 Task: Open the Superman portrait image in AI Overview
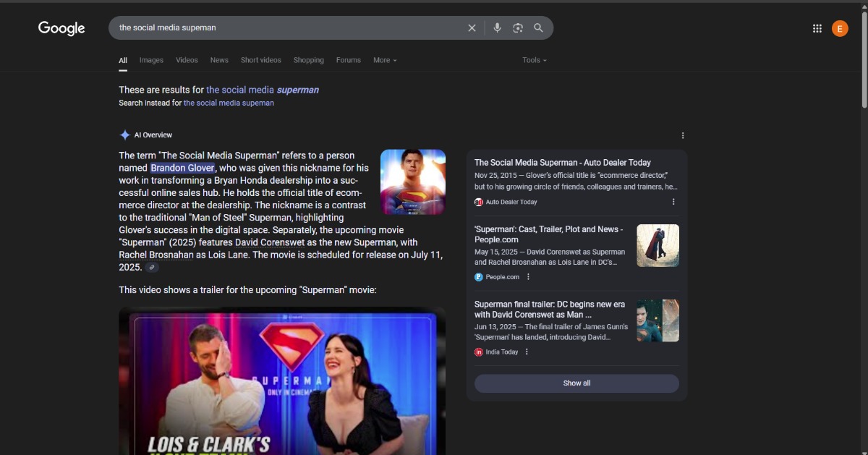413,182
